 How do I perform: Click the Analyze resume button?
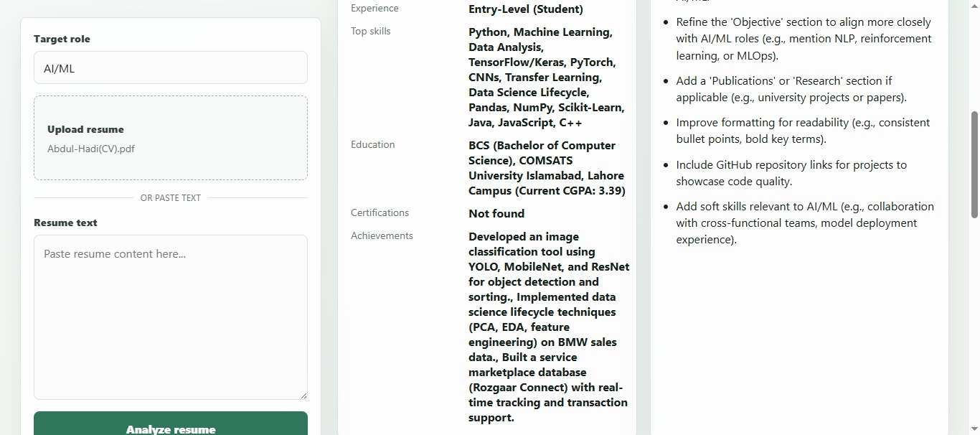171,425
